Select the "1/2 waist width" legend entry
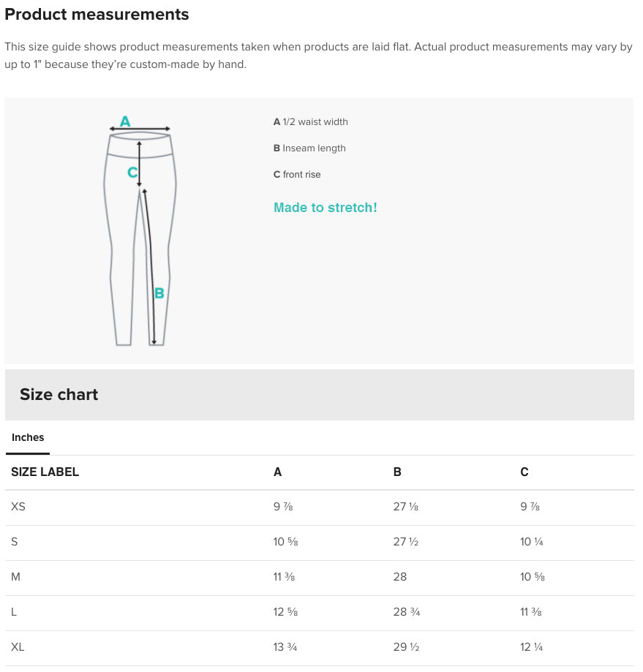643x672 pixels. coord(311,122)
